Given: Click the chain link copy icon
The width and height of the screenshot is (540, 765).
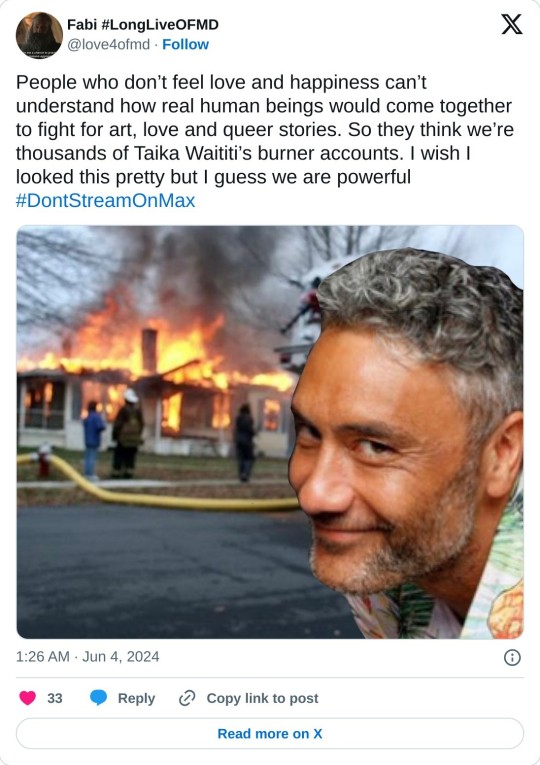Looking at the screenshot, I should (x=187, y=698).
